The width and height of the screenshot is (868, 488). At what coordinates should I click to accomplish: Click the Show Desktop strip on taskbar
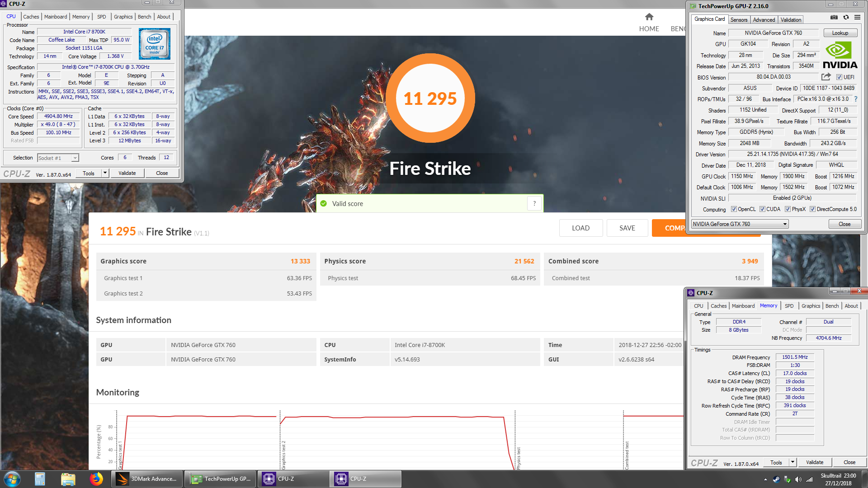pos(864,479)
